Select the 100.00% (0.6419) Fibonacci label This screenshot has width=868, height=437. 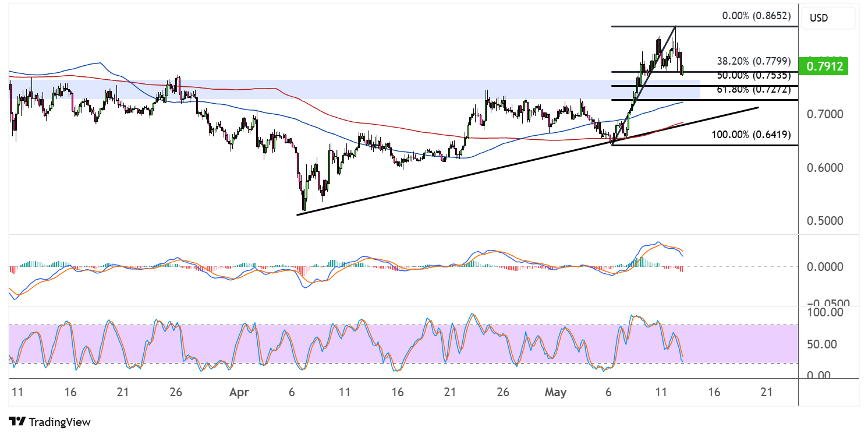[751, 134]
